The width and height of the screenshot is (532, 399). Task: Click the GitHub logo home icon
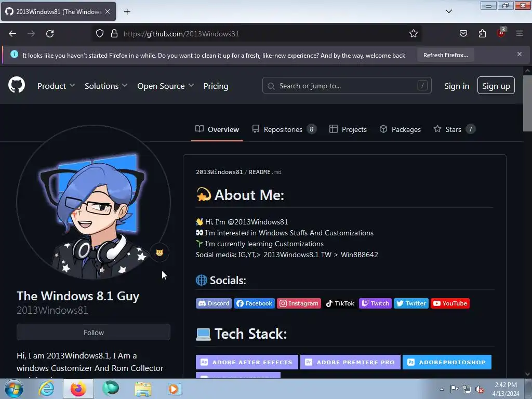point(17,85)
